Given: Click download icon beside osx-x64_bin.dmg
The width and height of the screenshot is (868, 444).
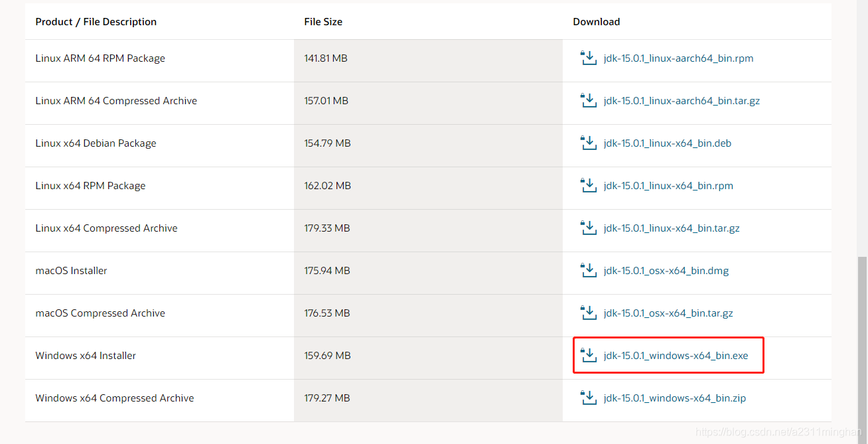Looking at the screenshot, I should tap(588, 270).
